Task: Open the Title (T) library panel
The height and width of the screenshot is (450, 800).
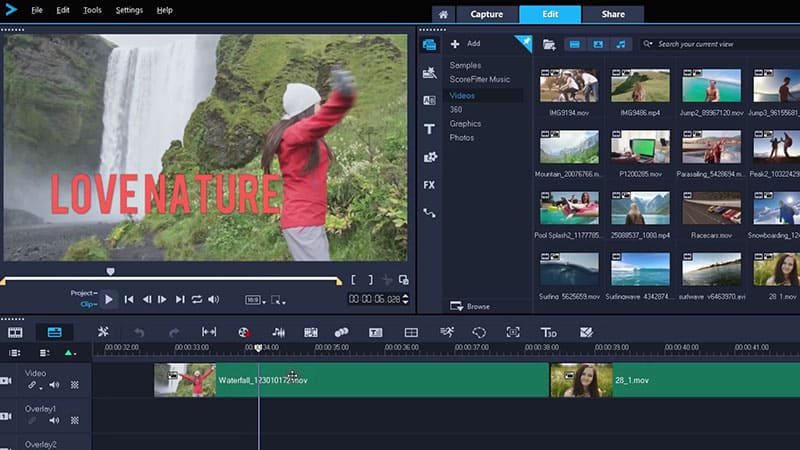Action: click(429, 129)
